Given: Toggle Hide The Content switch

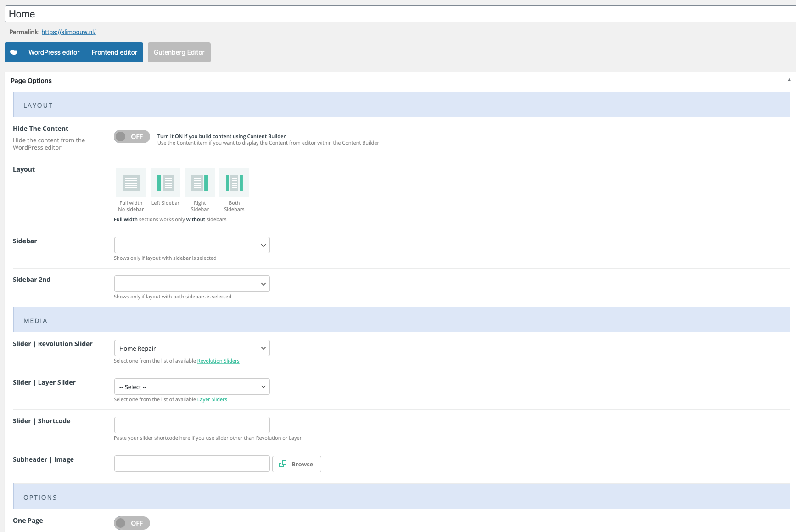Looking at the screenshot, I should click(132, 137).
